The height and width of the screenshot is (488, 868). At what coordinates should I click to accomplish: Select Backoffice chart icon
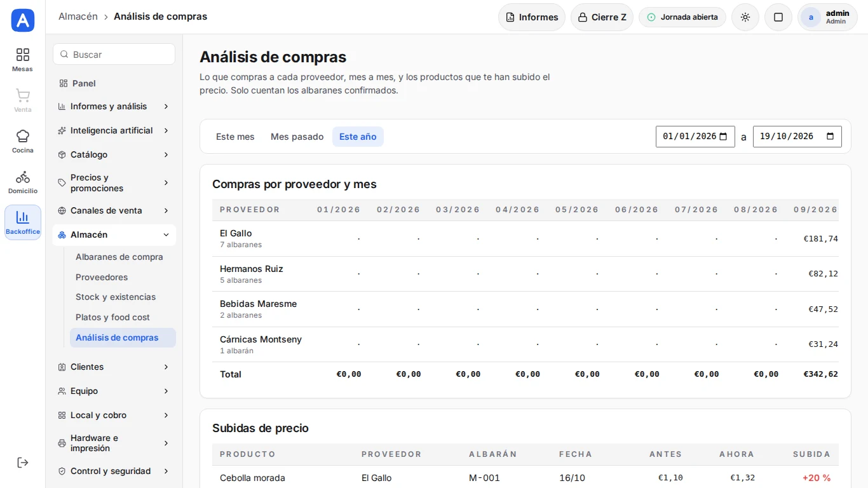(23, 222)
